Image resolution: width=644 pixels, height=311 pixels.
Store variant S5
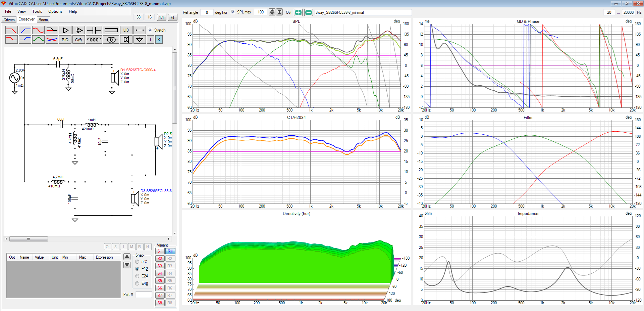(x=160, y=281)
